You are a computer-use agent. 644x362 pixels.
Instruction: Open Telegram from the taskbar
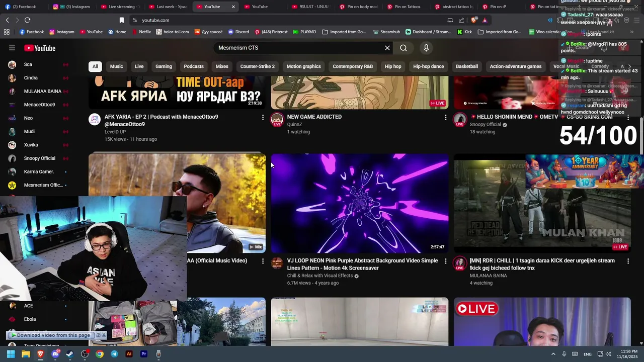pyautogui.click(x=114, y=354)
